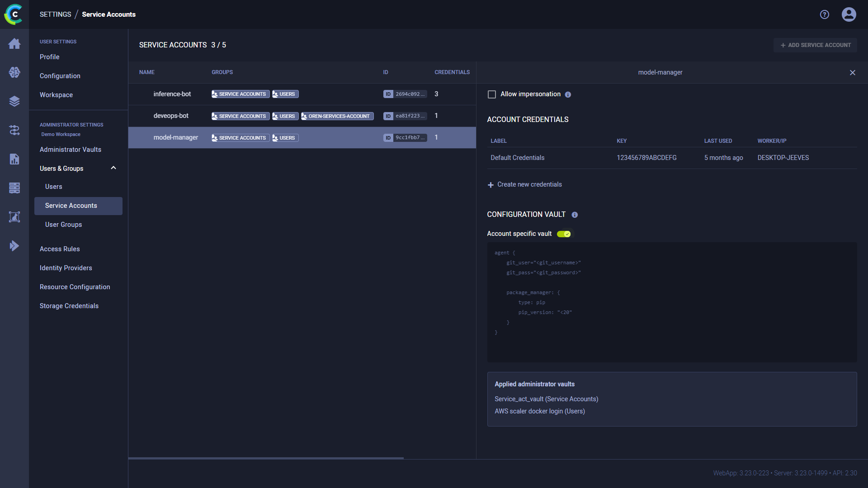Open the Reports document icon
This screenshot has width=868, height=488.
pyautogui.click(x=14, y=159)
